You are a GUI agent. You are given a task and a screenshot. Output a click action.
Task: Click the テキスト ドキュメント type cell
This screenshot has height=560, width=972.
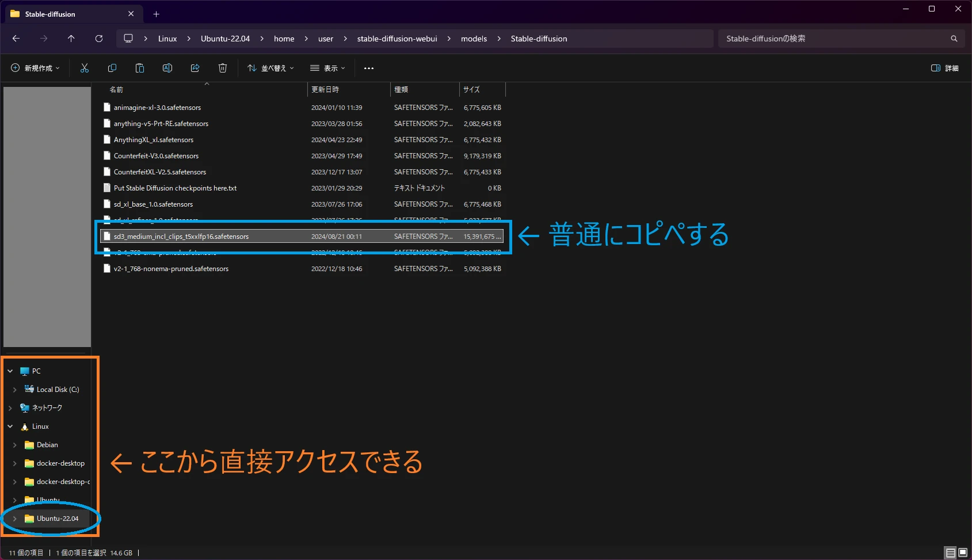tap(420, 188)
